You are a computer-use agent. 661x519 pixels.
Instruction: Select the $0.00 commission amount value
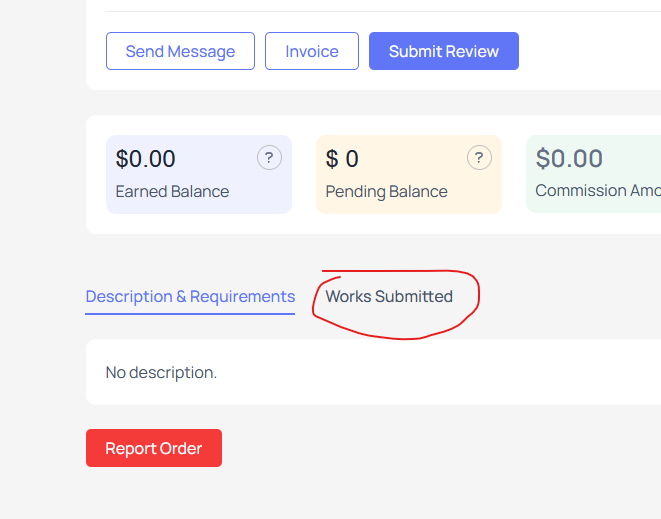569,159
